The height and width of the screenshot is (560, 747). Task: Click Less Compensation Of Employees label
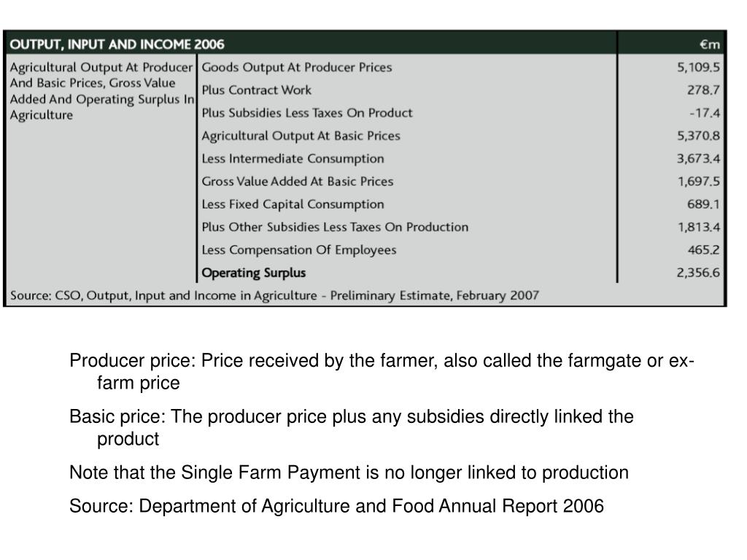click(x=298, y=250)
